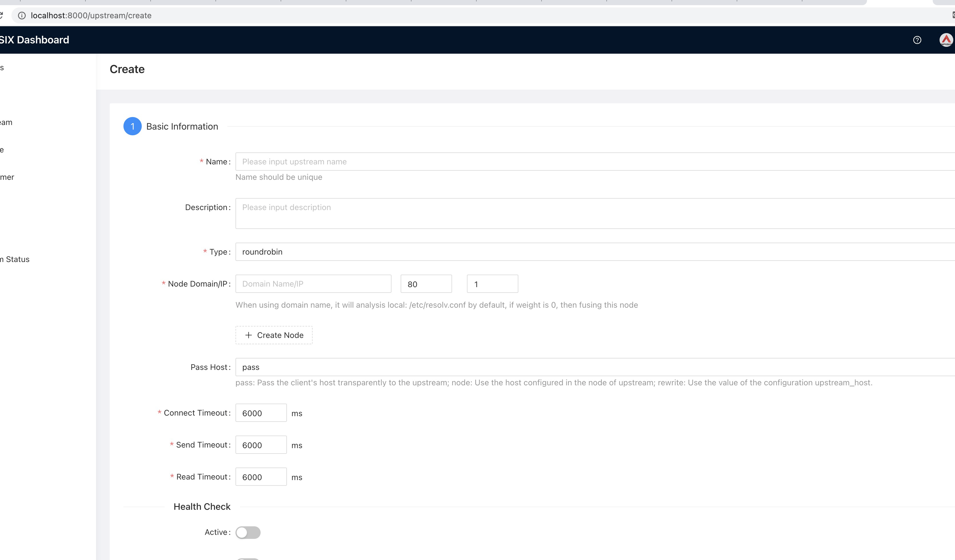
Task: Click the Read Timeout value field
Action: tap(261, 477)
